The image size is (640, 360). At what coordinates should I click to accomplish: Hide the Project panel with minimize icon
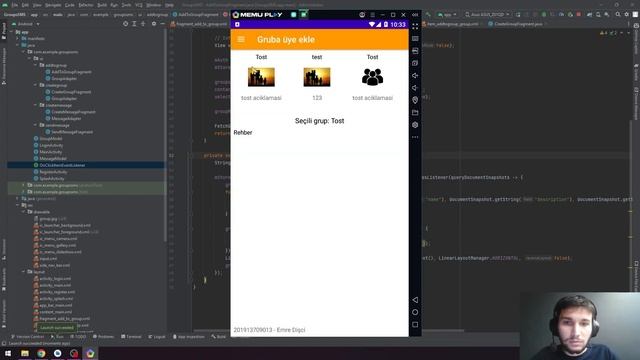coord(162,24)
